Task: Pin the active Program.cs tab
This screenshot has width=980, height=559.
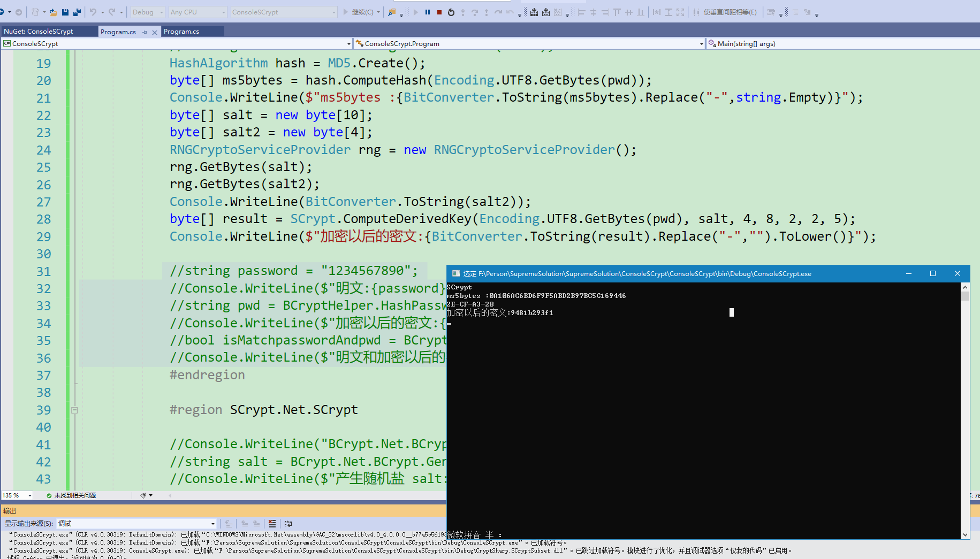Action: pyautogui.click(x=145, y=32)
